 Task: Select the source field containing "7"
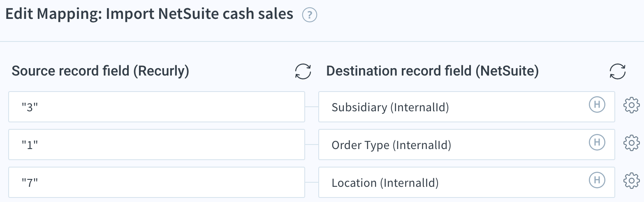(157, 182)
